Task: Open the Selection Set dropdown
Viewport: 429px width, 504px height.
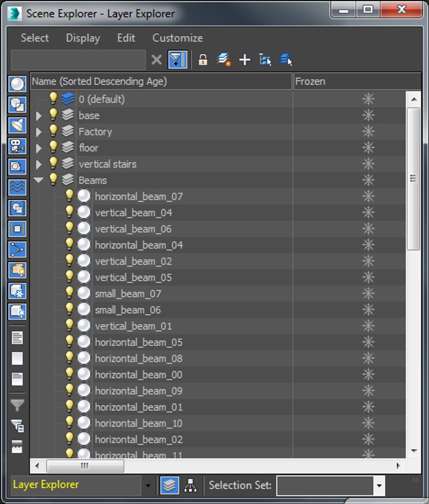Action: coord(379,485)
